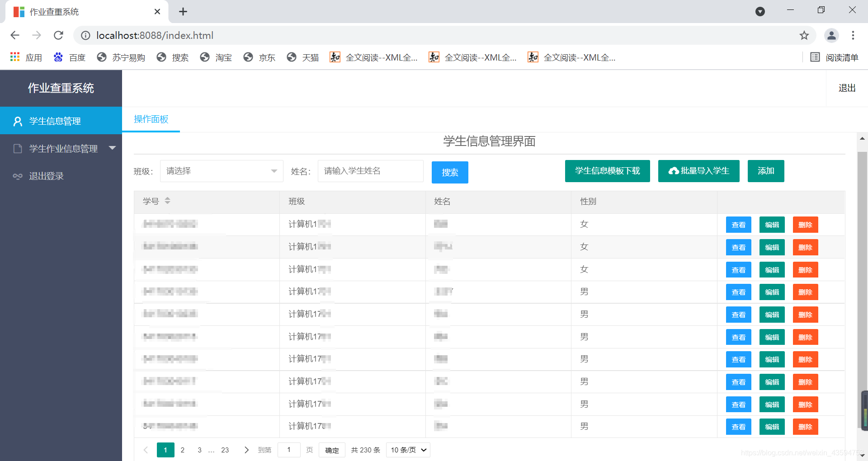Click 编辑 in the ninth table row
This screenshot has height=461, width=868.
point(772,405)
